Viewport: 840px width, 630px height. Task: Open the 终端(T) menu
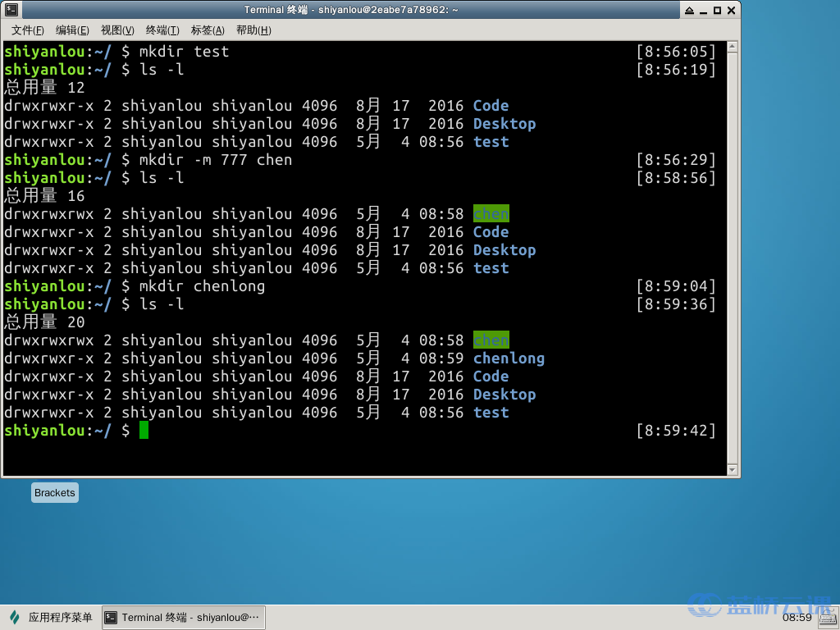point(162,30)
